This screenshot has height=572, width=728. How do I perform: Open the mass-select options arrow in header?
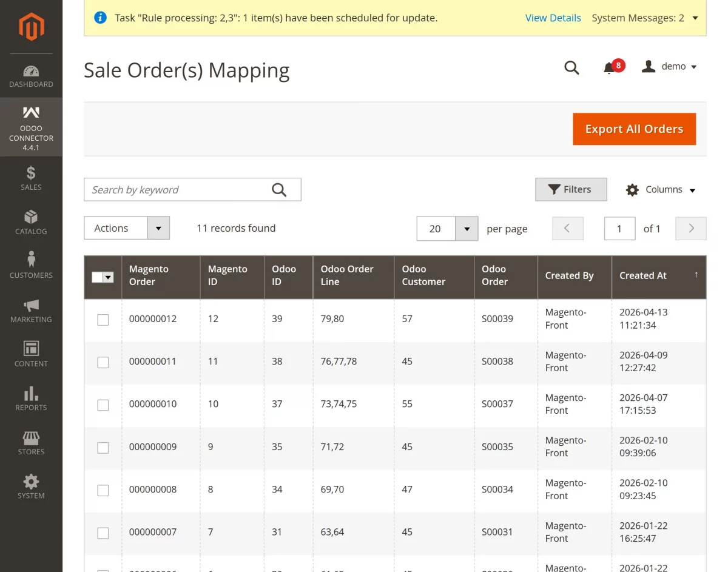point(109,277)
